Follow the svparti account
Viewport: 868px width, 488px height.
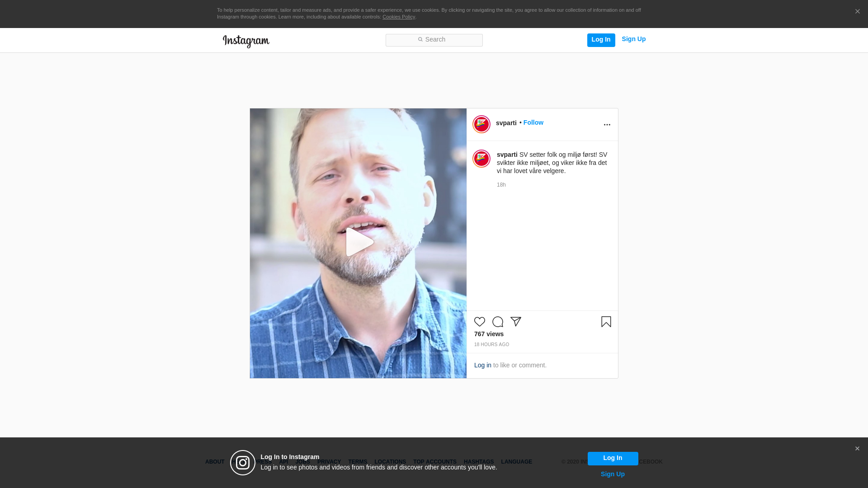[533, 122]
